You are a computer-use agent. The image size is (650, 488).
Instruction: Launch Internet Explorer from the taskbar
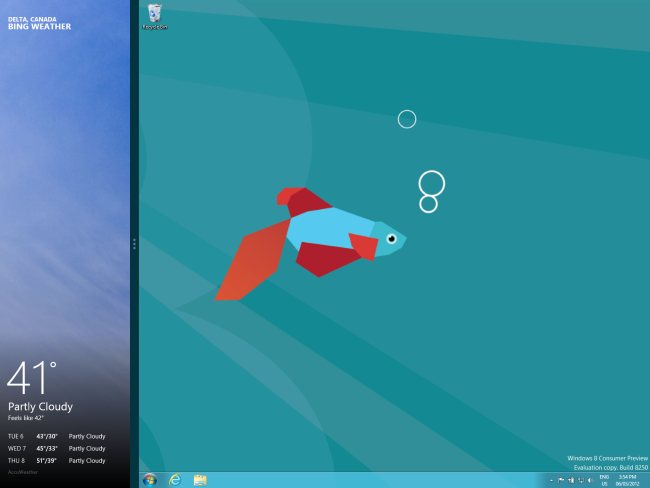point(175,480)
